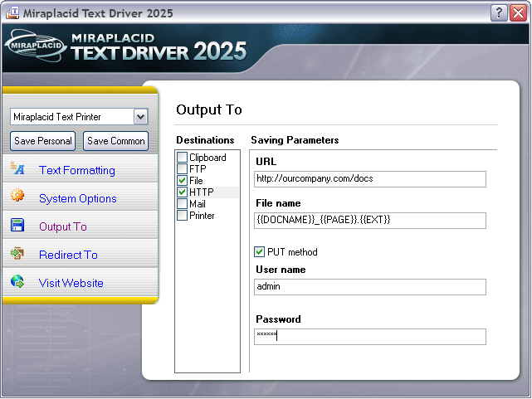Click the Save Common button

115,141
